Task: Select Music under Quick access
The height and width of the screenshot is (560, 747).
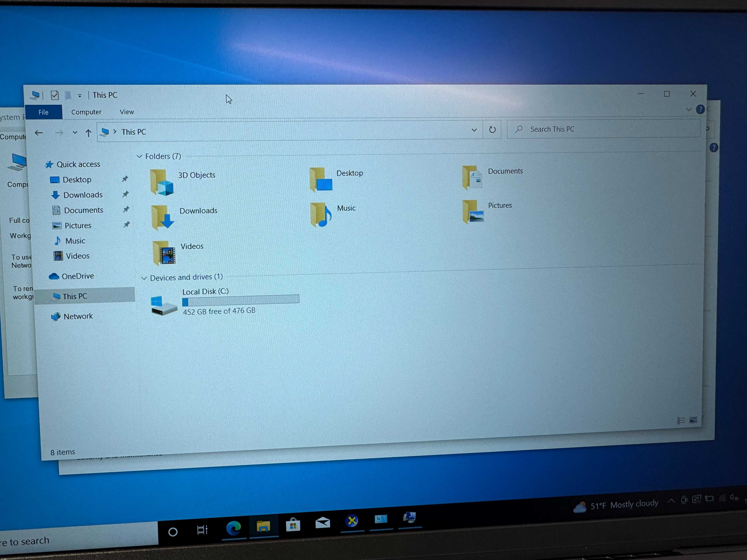Action: (x=75, y=241)
